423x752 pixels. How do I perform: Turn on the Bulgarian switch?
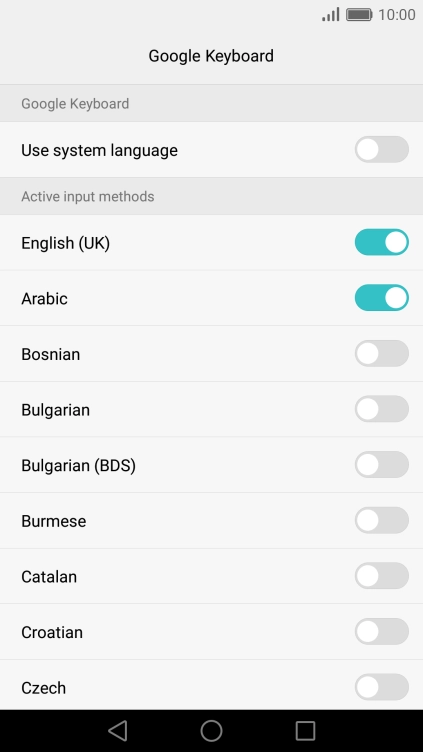382,409
